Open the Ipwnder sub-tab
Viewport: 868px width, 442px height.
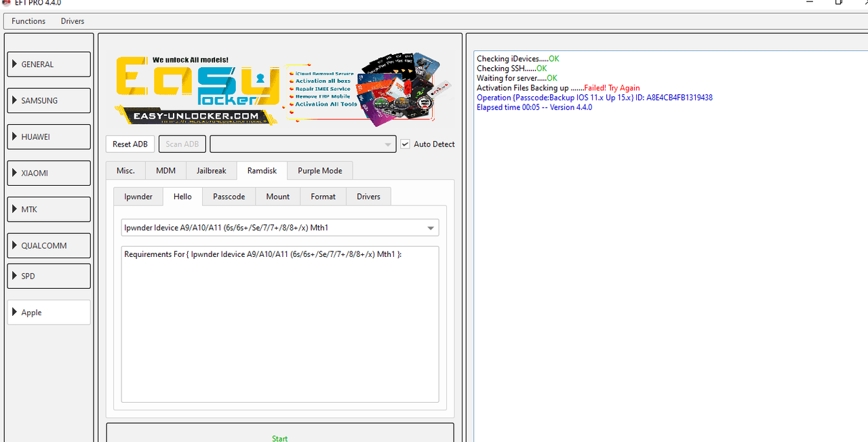click(x=138, y=197)
